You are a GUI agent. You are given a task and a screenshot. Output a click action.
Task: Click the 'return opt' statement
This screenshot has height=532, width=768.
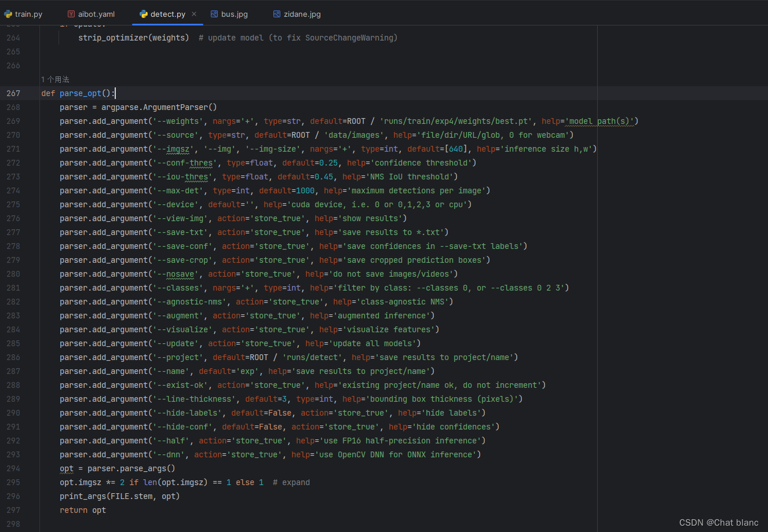(83, 510)
